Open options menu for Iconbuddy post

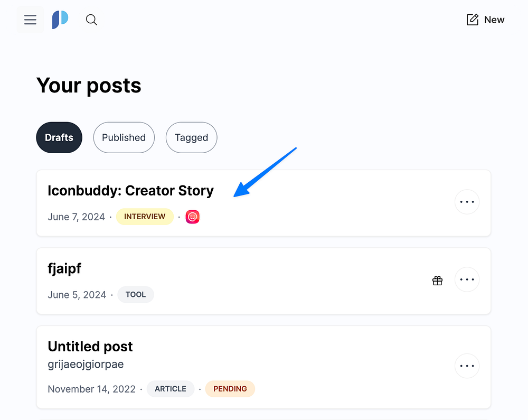[x=467, y=202]
